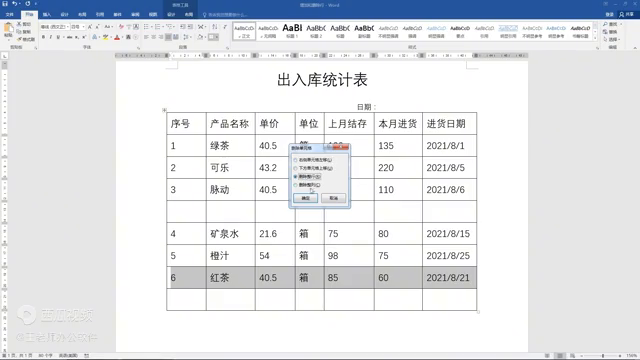Screen dimensions: 640x360
Task: Click the Increase Indent icon
Action: [x=190, y=27]
